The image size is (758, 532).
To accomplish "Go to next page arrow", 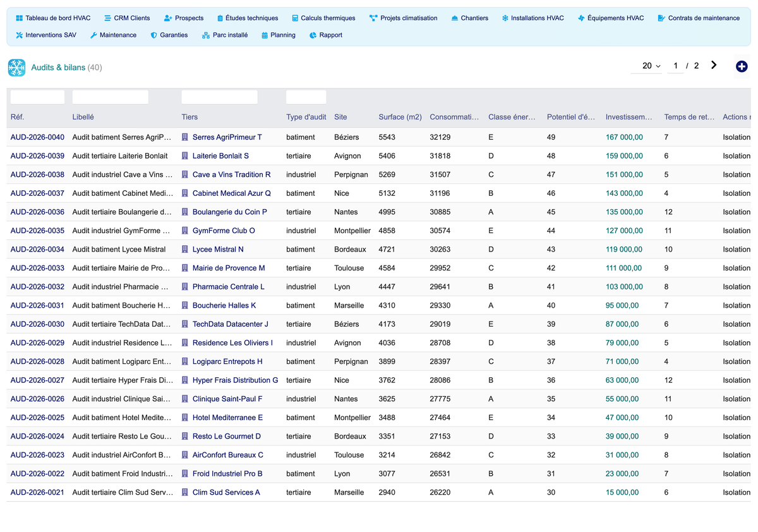I will (x=714, y=65).
